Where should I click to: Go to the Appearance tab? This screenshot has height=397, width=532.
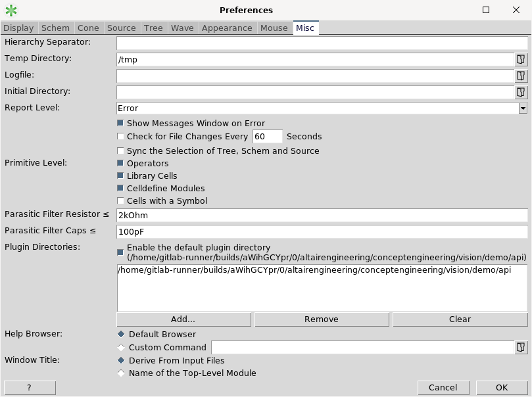click(227, 28)
